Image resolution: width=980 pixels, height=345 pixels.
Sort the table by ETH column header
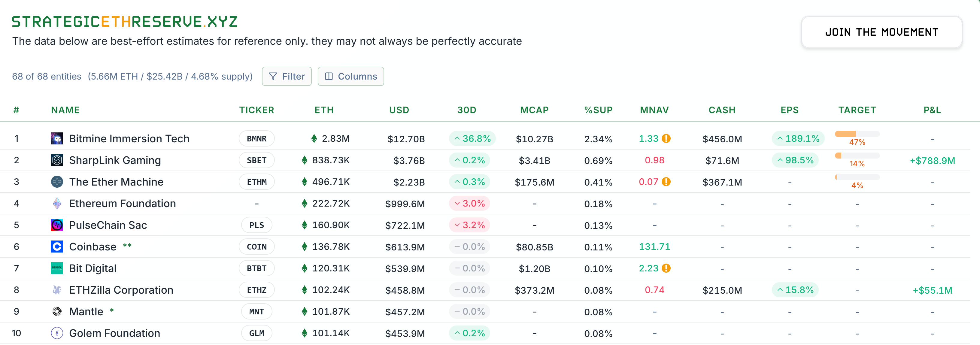pos(324,110)
